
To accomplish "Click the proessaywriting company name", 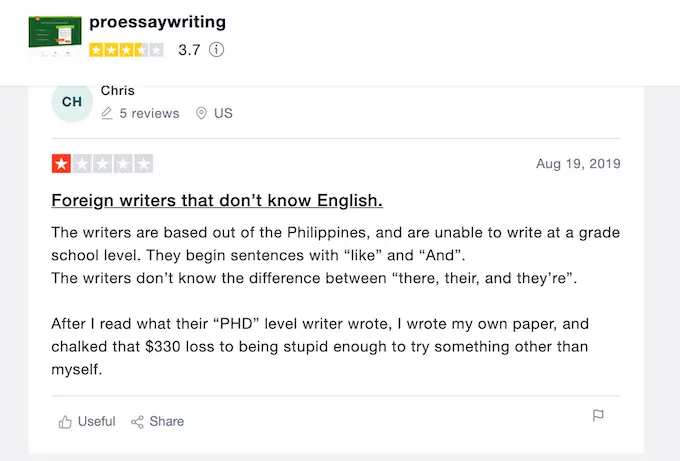I will point(157,22).
